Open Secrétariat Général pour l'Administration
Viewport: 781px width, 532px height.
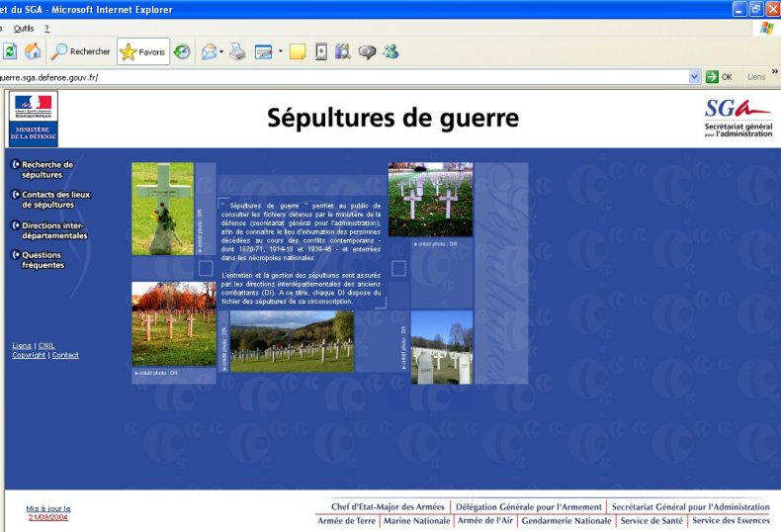coord(690,506)
